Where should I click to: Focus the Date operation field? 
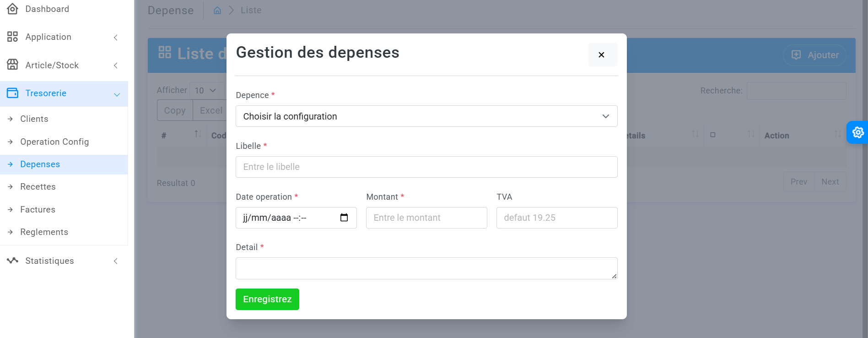tap(296, 218)
